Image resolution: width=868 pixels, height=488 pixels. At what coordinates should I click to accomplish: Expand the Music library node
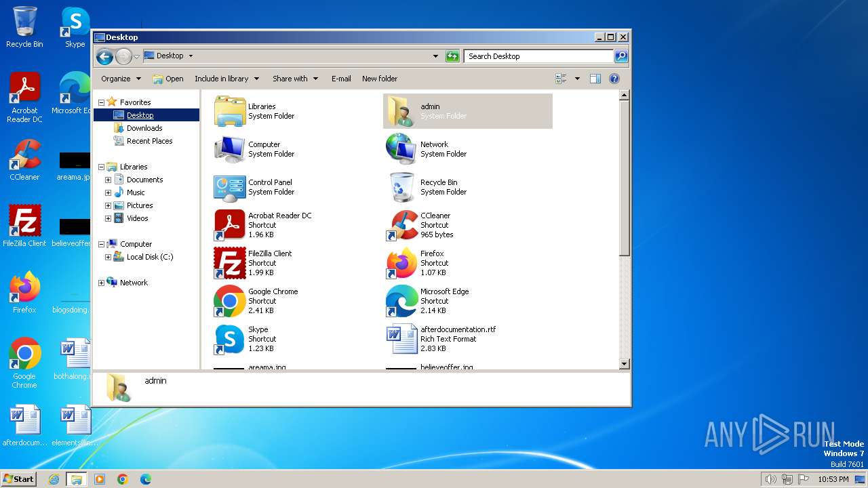pos(108,192)
